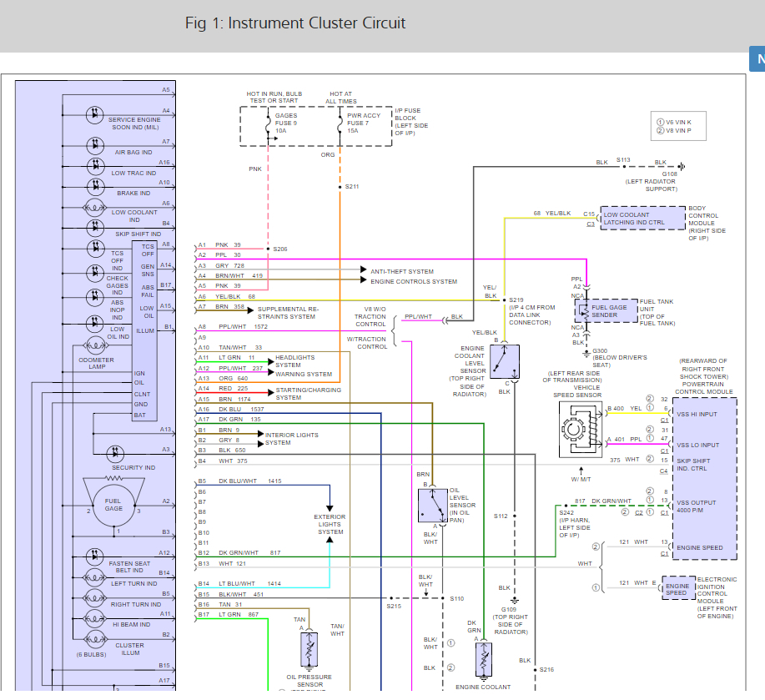This screenshot has height=700, width=765.
Task: Click the blue button at top right
Action: [x=757, y=59]
